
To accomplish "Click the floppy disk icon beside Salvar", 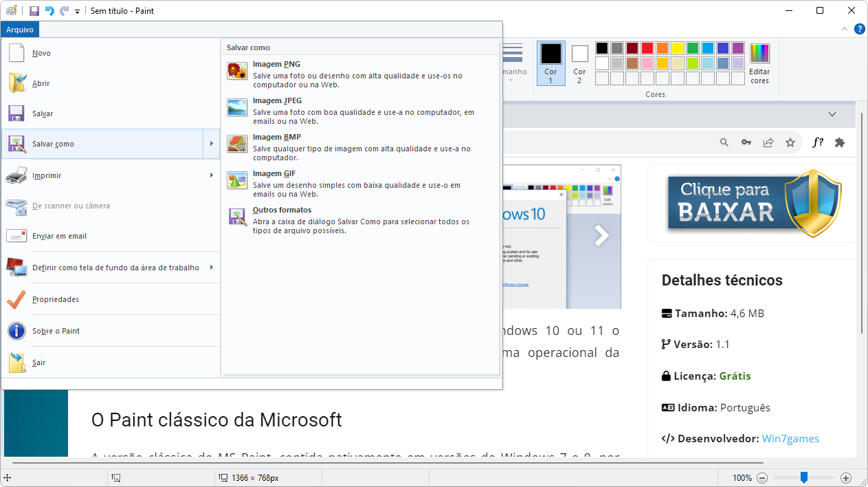I will click(16, 113).
